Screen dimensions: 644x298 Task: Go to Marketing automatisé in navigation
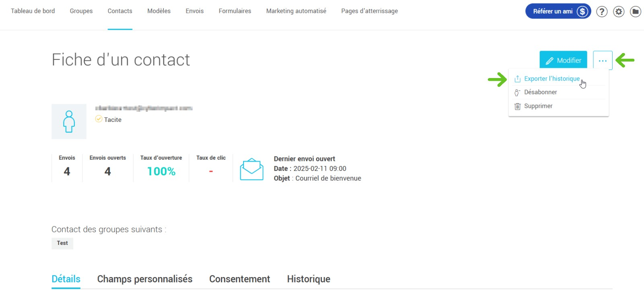tap(296, 11)
